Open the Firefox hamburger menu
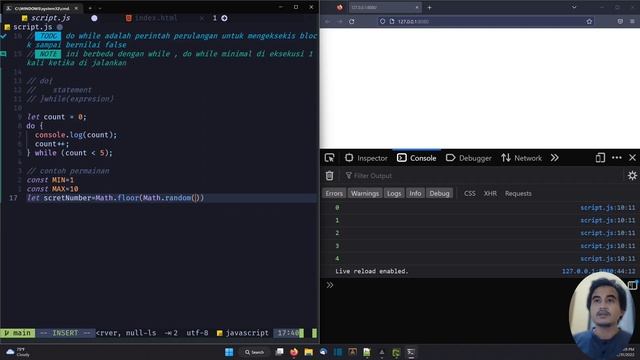The height and width of the screenshot is (360, 640). pyautogui.click(x=632, y=21)
